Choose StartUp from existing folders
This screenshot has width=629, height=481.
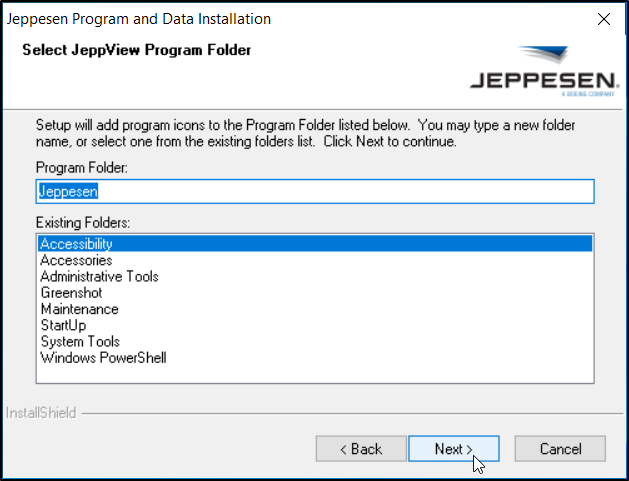pyautogui.click(x=63, y=325)
